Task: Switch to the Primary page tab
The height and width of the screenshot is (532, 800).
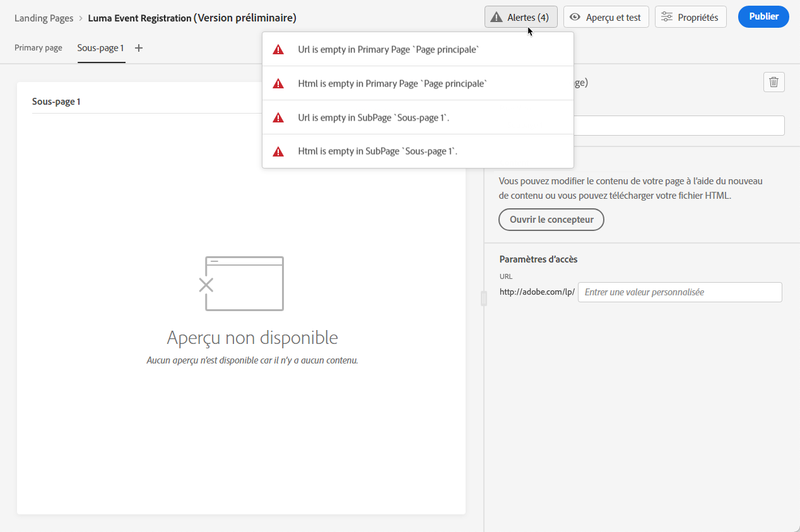Action: tap(38, 48)
